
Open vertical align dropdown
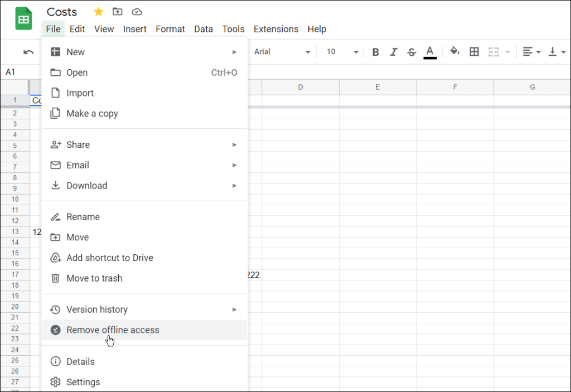(x=557, y=52)
